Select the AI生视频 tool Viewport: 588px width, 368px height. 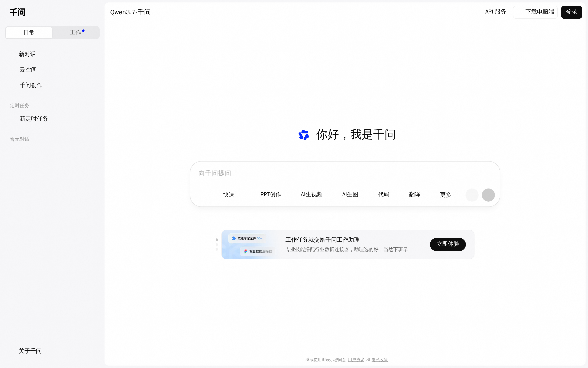point(312,194)
